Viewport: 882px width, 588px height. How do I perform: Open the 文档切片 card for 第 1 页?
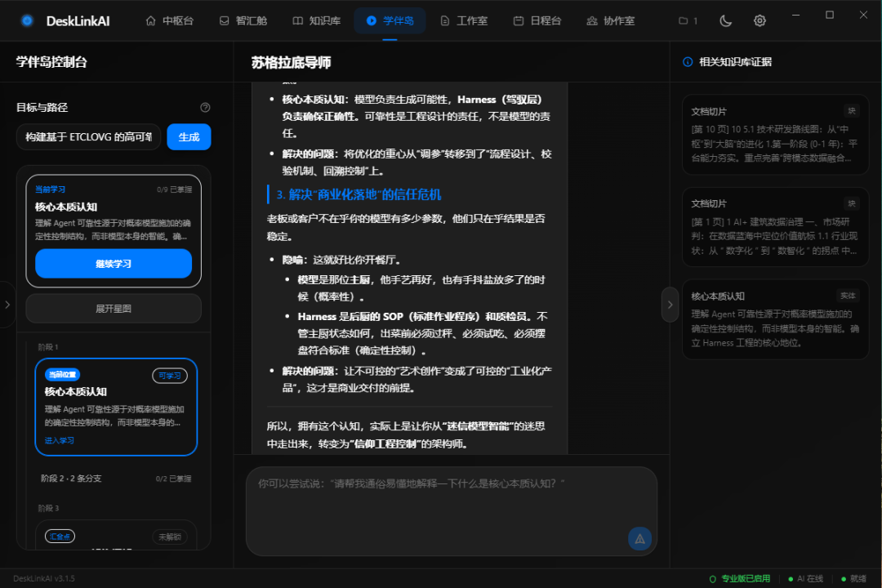[775, 227]
